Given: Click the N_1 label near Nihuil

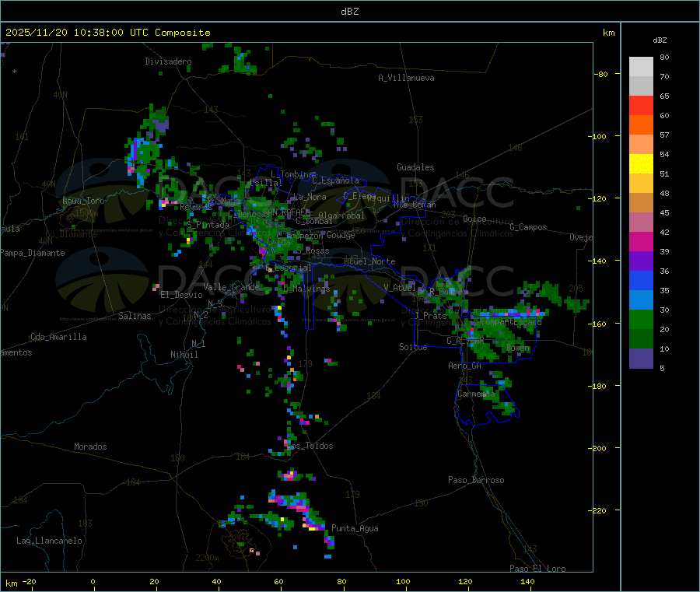Looking at the screenshot, I should pos(198,343).
